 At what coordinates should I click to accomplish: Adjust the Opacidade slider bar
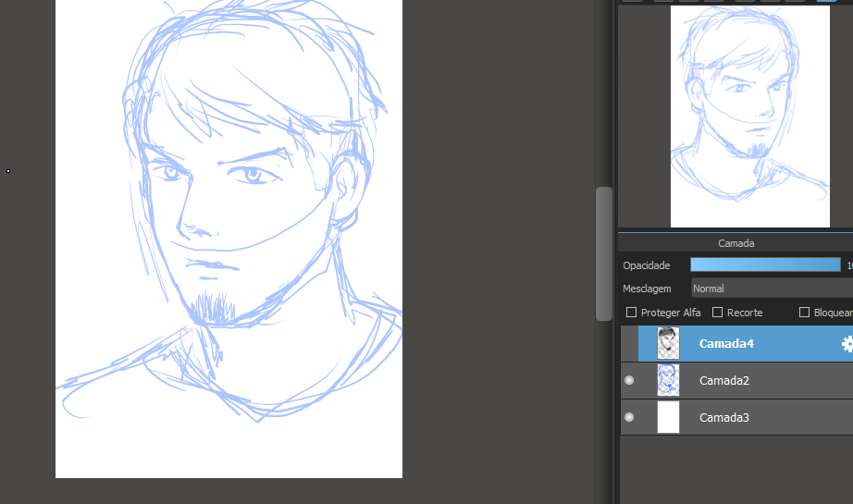pos(765,264)
